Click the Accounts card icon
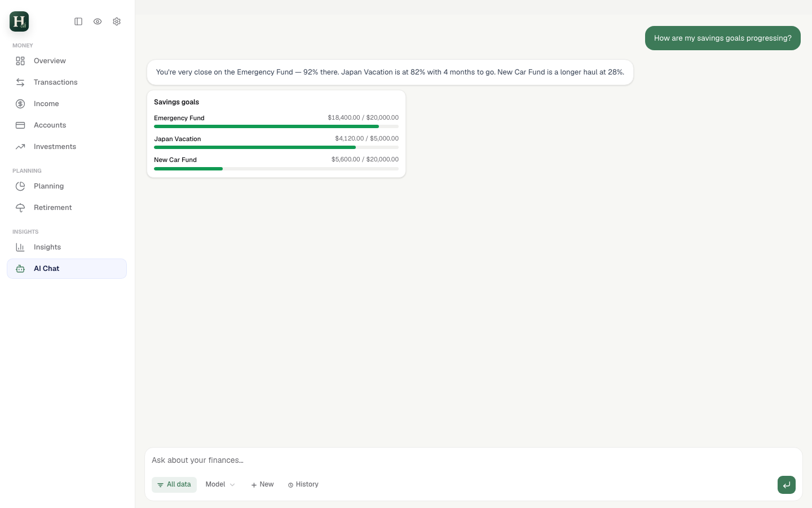812x508 pixels. click(20, 125)
